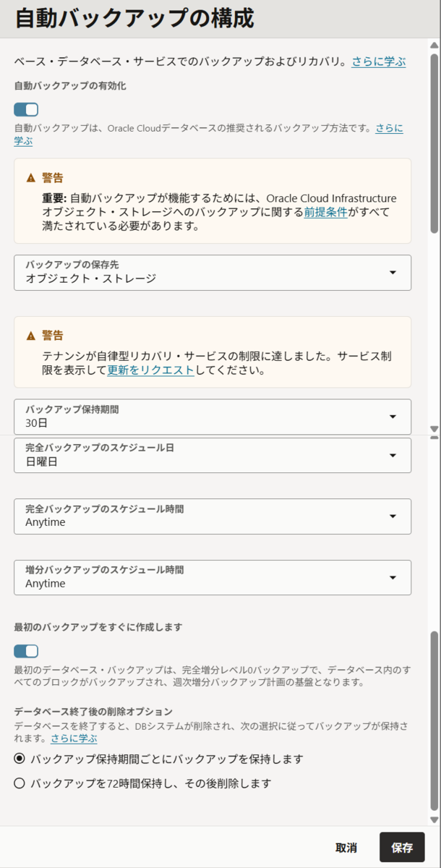Open さらに学ぶ link in the top description
The image size is (441, 868).
(x=379, y=62)
